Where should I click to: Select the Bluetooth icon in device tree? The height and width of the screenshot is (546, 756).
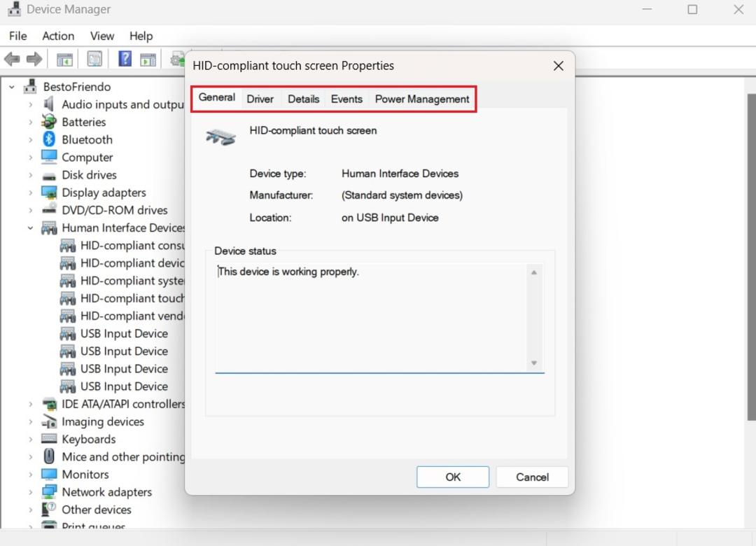click(49, 139)
